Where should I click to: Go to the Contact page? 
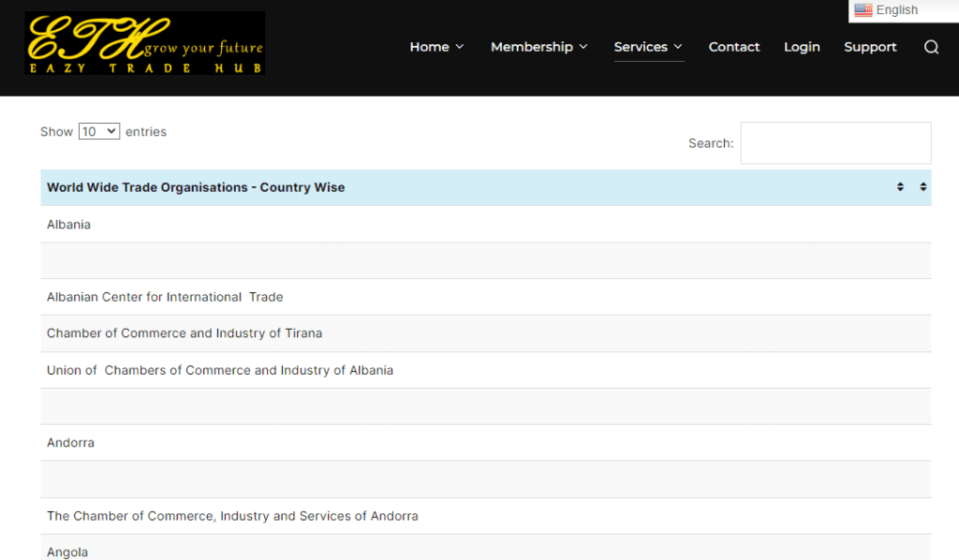[x=734, y=47]
